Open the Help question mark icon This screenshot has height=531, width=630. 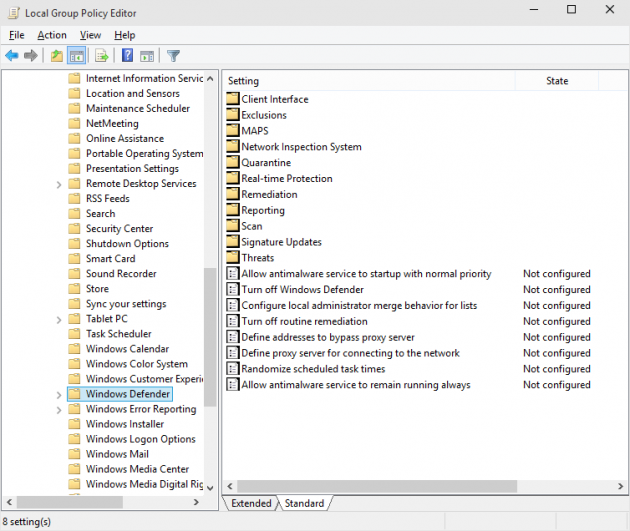pyautogui.click(x=127, y=55)
